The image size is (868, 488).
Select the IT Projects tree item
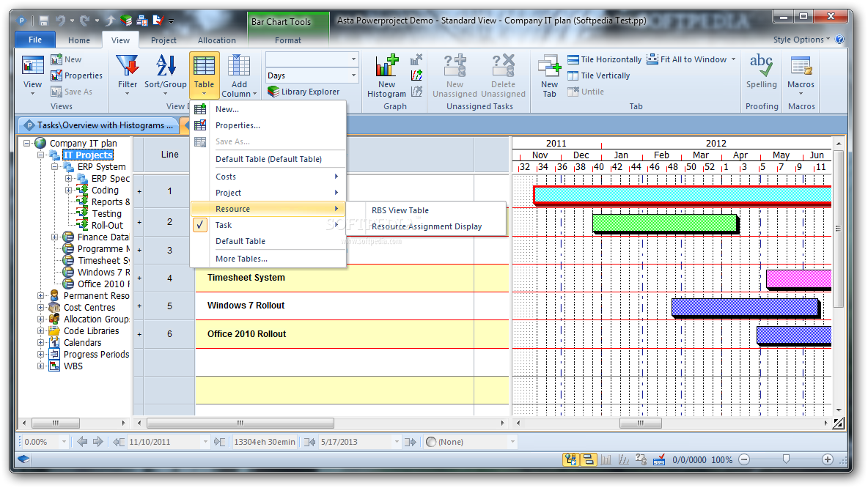(x=88, y=155)
